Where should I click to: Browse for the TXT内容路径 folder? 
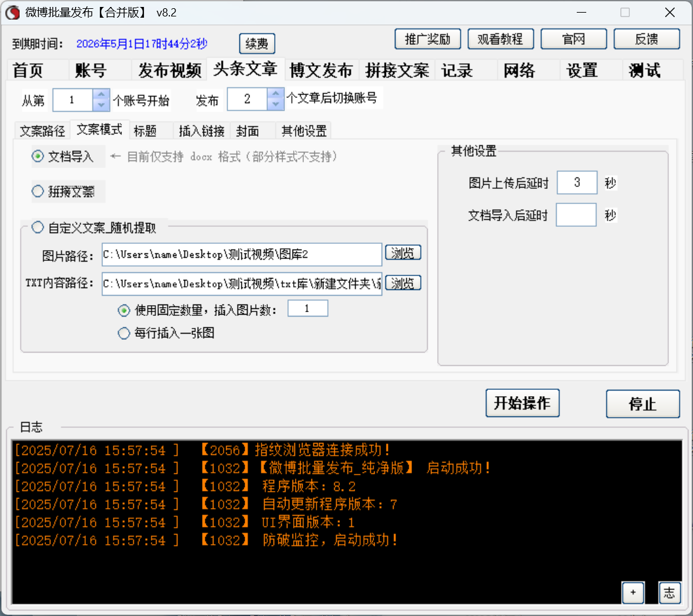pyautogui.click(x=403, y=283)
